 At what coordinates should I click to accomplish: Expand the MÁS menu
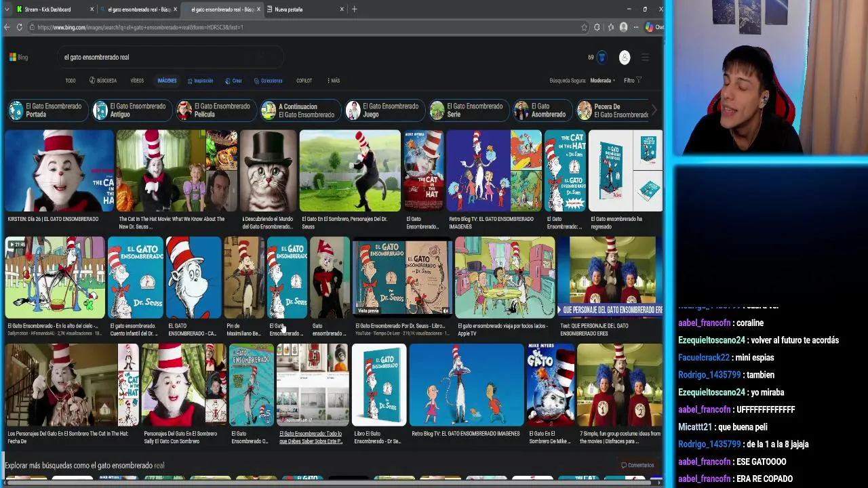click(x=333, y=81)
